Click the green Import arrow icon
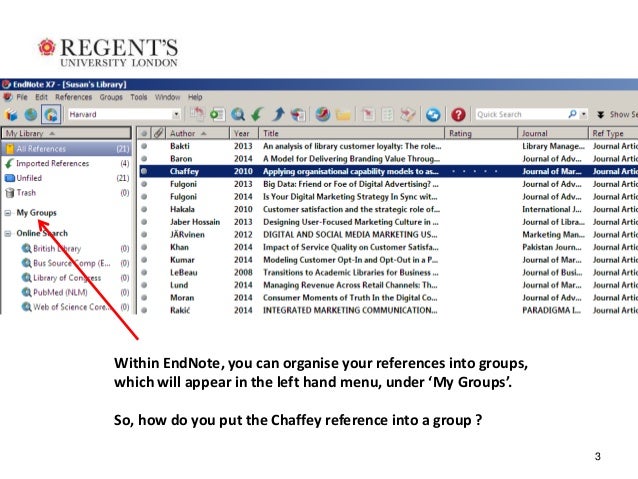Image resolution: width=638 pixels, height=479 pixels. tap(257, 114)
